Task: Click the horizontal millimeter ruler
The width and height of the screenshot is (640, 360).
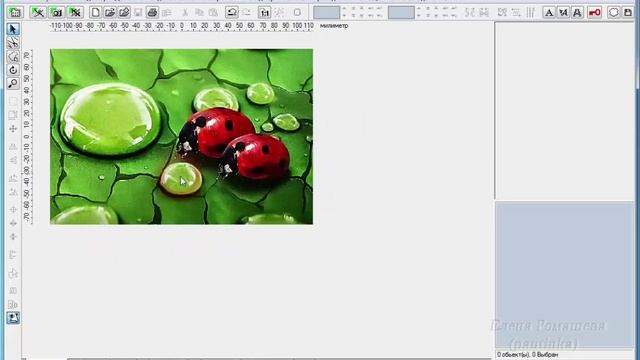Action: (x=182, y=26)
